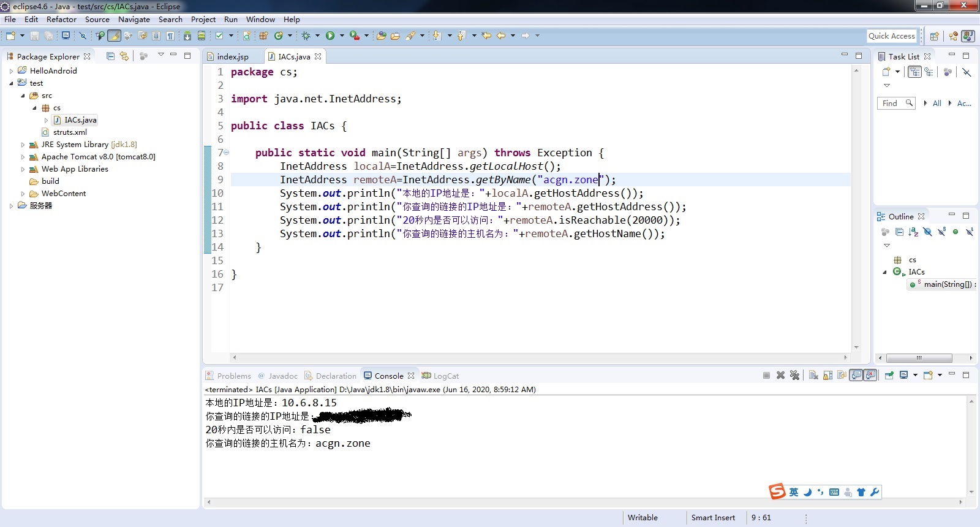Viewport: 980px width, 527px height.
Task: Open Debug dropdown arrow beside bug icon
Action: point(317,36)
